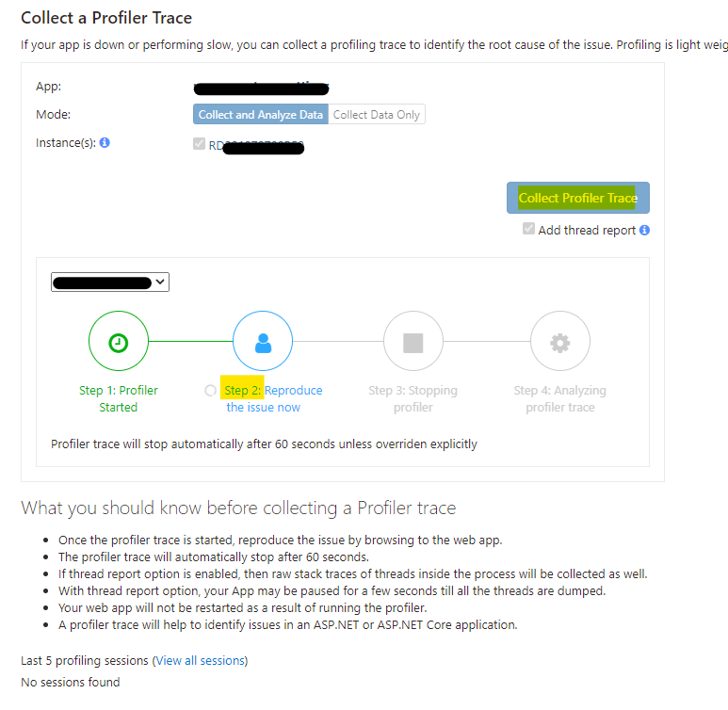Viewport: 728px width, 710px height.
Task: Toggle the Add thread report checkbox
Action: coord(529,229)
